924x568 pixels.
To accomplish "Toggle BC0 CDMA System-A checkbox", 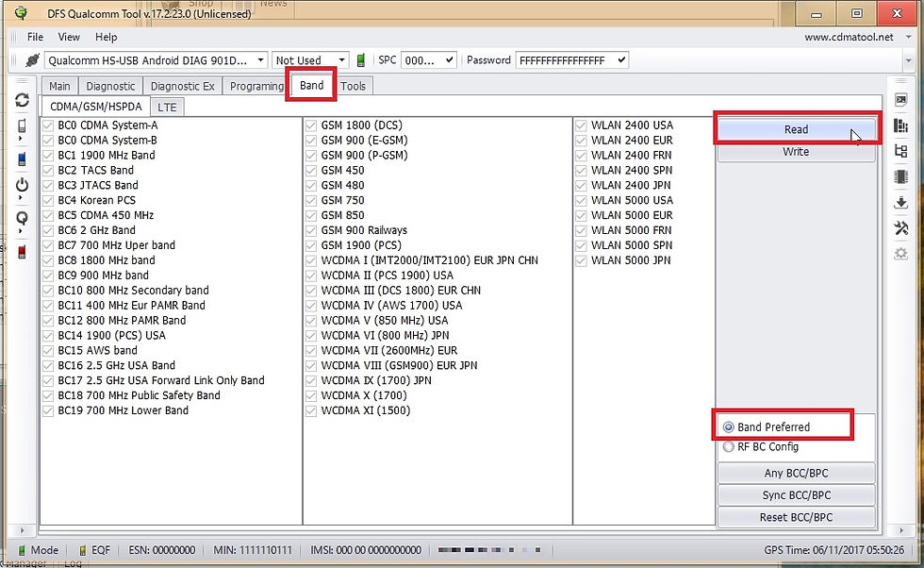I will pyautogui.click(x=48, y=125).
